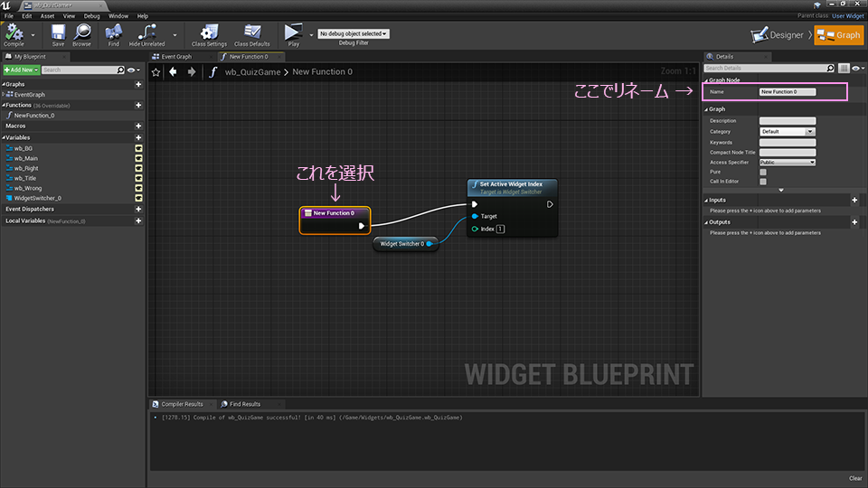The image size is (868, 488).
Task: Select the New Function 0 entry node
Action: pos(335,221)
